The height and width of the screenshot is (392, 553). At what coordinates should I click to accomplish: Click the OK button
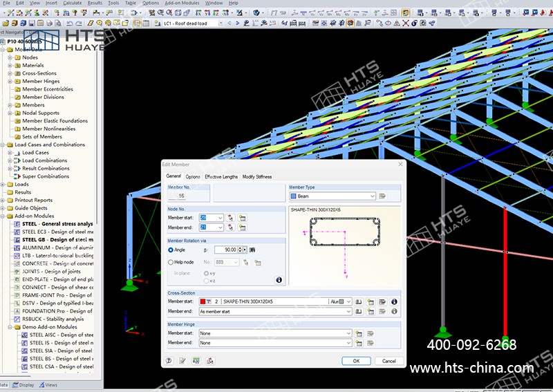(x=356, y=361)
